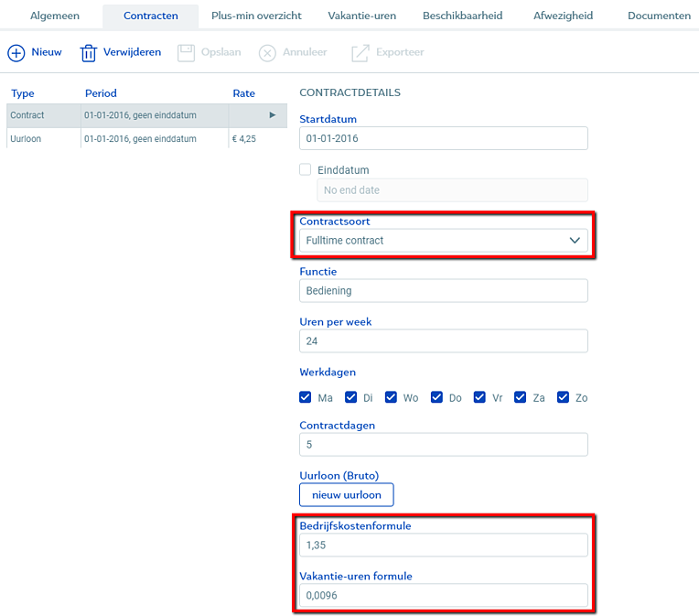Open the Contractsoort dropdown
This screenshot has width=699, height=616.
tap(444, 241)
